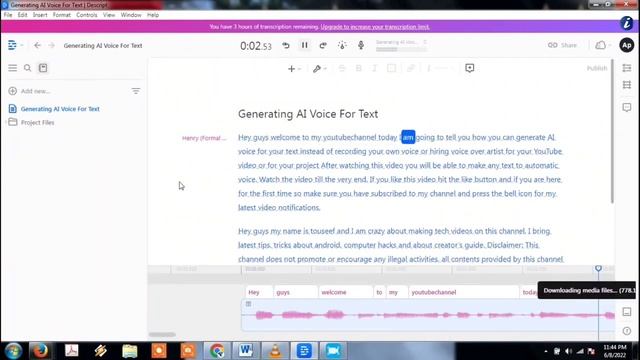This screenshot has height=360, width=640.
Task: Click the "youtubechannel" word block in timeline
Action: tap(464, 292)
